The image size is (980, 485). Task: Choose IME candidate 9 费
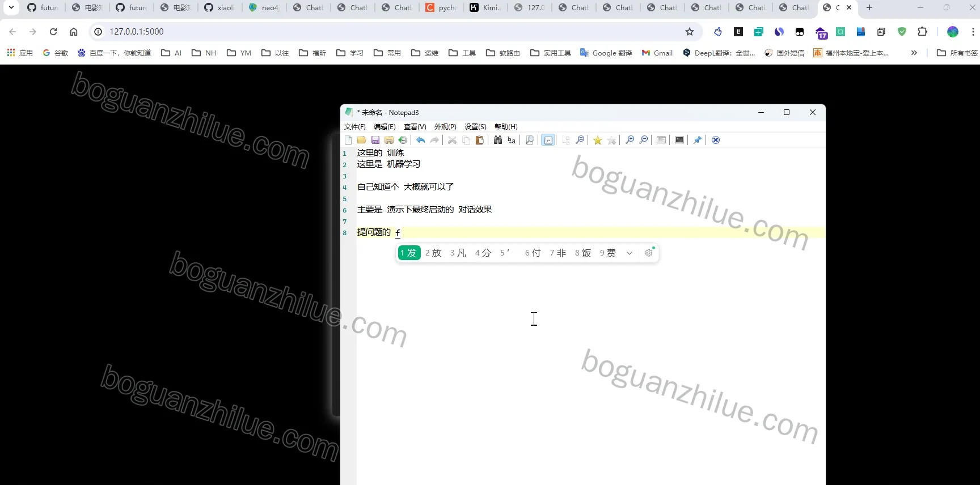pos(608,253)
